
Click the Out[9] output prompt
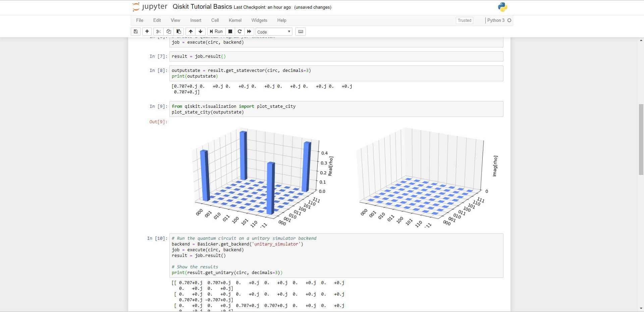coord(158,122)
